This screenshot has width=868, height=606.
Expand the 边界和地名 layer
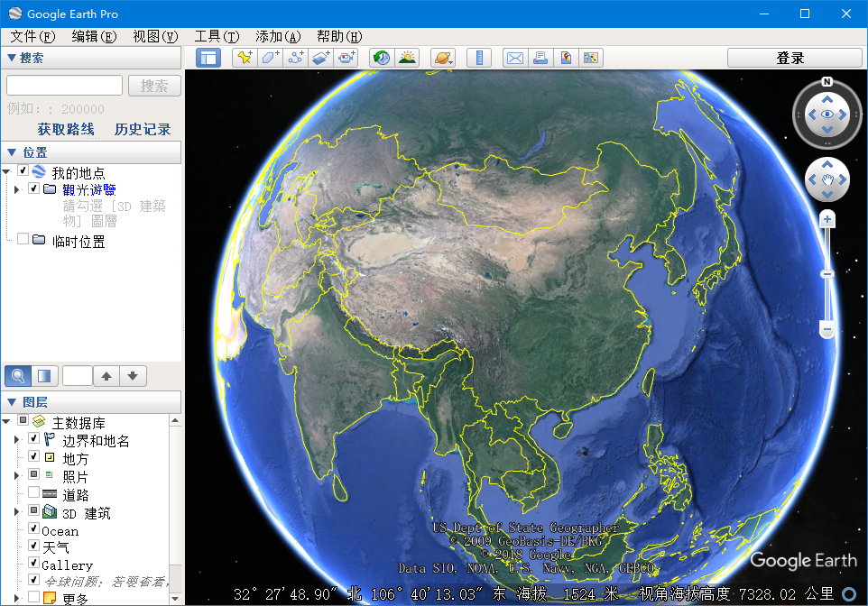[16, 440]
